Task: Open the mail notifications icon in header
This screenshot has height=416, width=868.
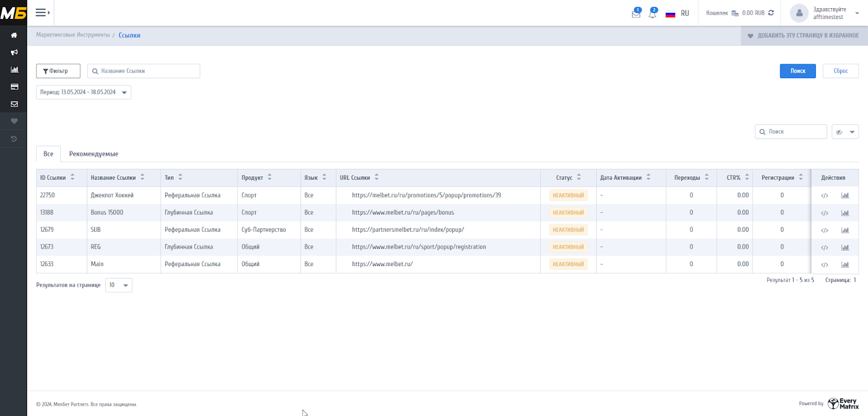Action: coord(636,14)
